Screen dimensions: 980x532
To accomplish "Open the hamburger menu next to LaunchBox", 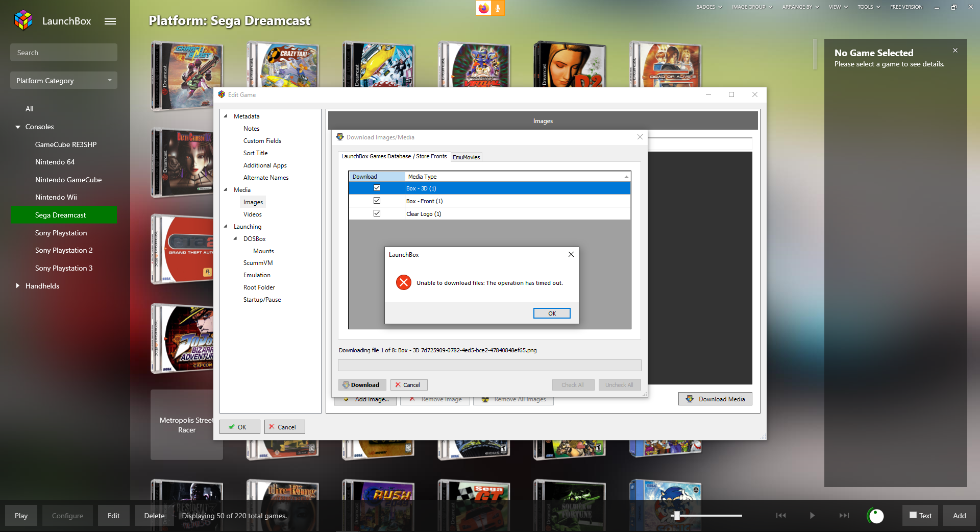I will [110, 21].
